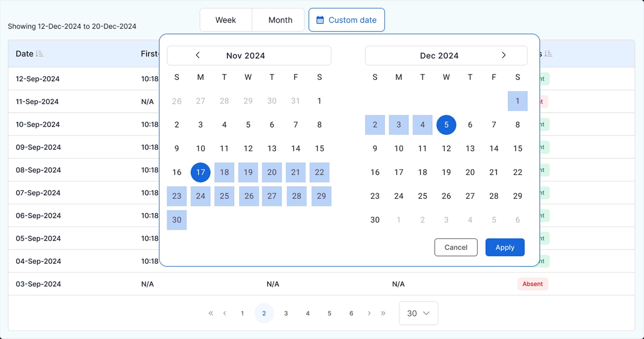
Task: Go to previous results page
Action: point(225,313)
